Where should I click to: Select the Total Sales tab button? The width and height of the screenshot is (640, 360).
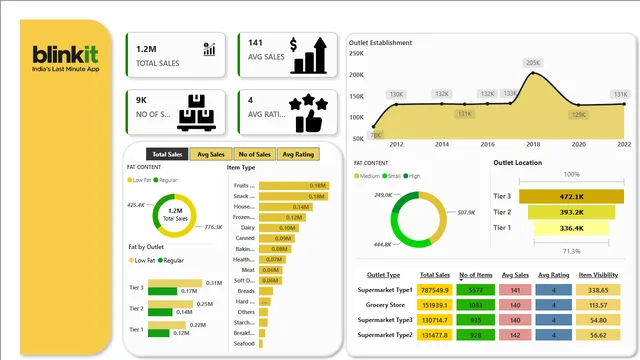[x=167, y=154]
